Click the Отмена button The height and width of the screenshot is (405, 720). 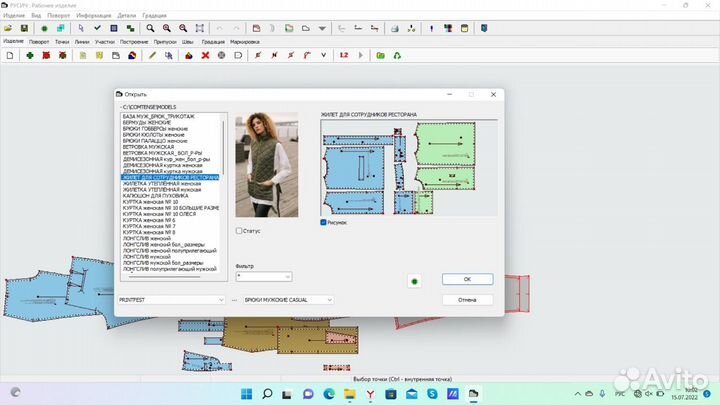coord(467,300)
